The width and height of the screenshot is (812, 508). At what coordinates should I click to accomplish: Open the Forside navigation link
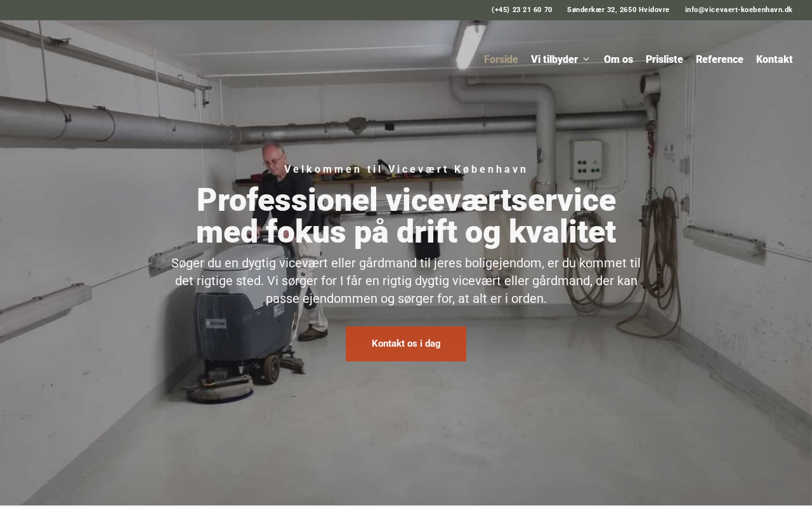tap(501, 59)
